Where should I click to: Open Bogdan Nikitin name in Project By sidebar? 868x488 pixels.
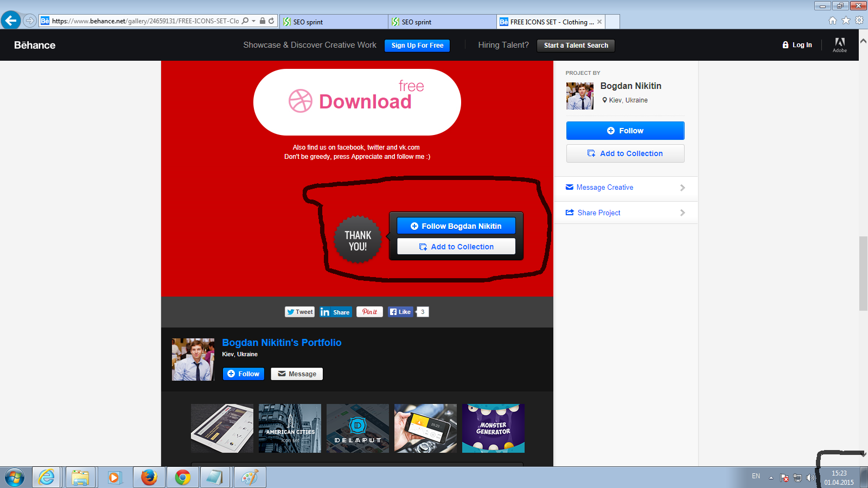click(x=631, y=86)
